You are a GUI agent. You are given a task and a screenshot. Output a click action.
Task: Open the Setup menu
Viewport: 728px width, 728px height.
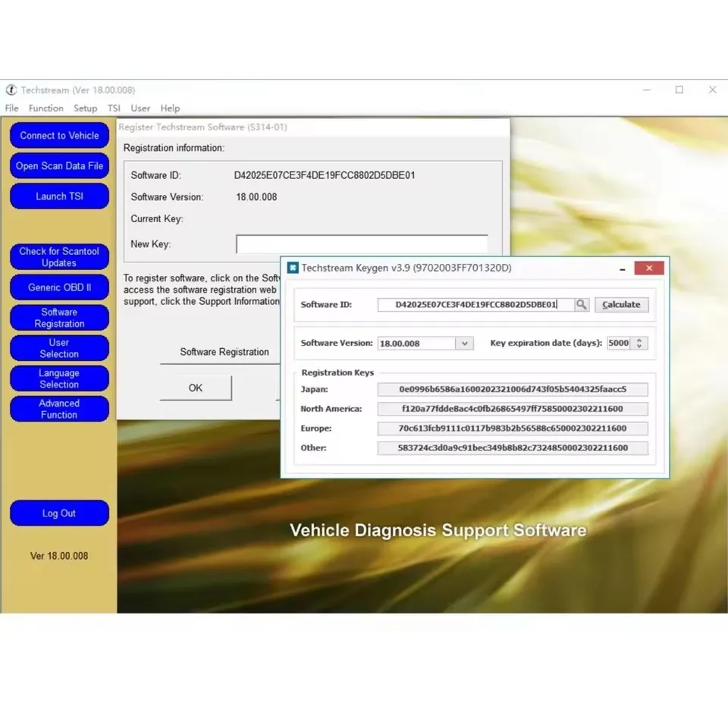coord(85,108)
